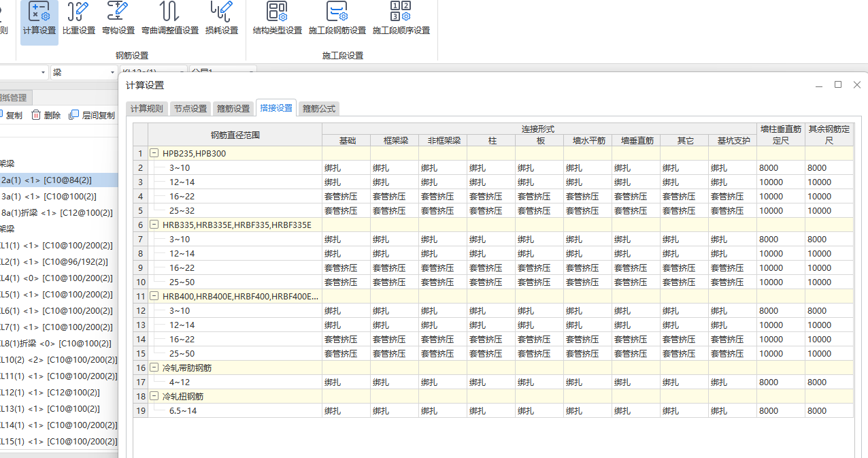The height and width of the screenshot is (458, 868).
Task: Click the 钢筋直径范围 column header
Action: 235,135
